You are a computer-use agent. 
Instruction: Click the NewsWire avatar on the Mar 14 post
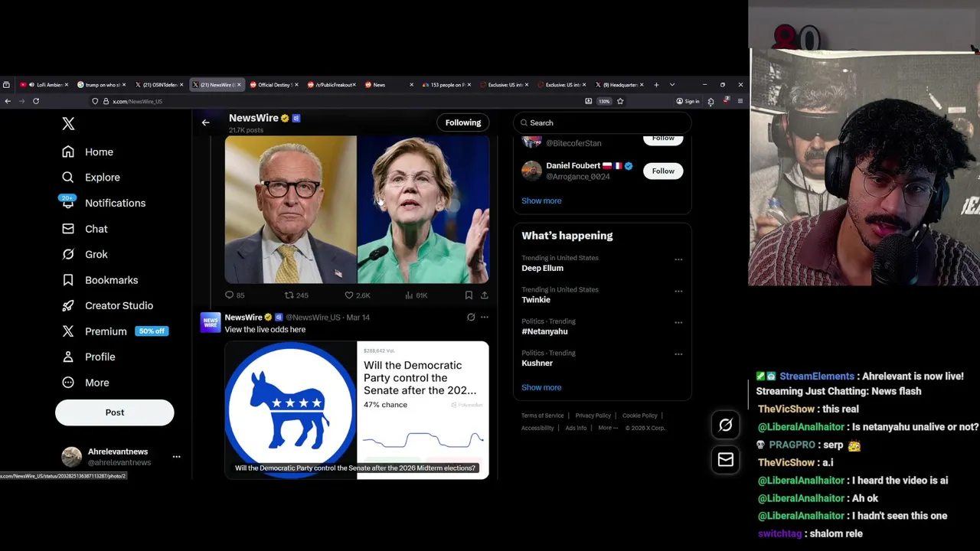(x=210, y=322)
